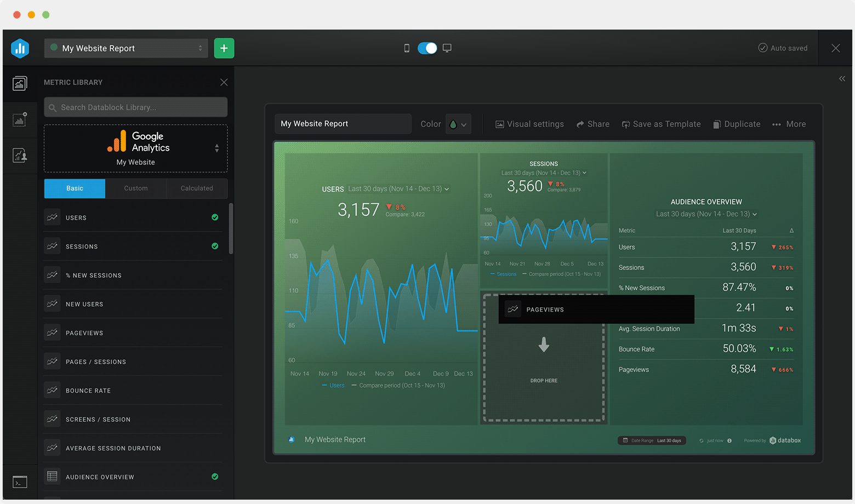
Task: Open the console icon at sidebar bottom
Action: (20, 482)
